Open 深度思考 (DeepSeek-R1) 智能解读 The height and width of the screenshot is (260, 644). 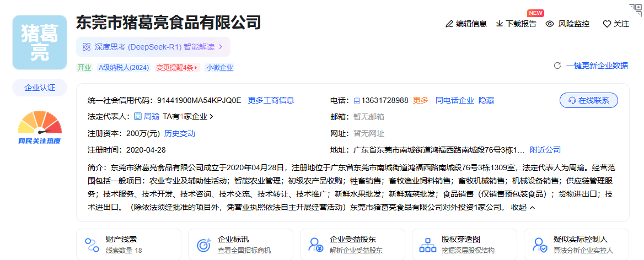153,47
